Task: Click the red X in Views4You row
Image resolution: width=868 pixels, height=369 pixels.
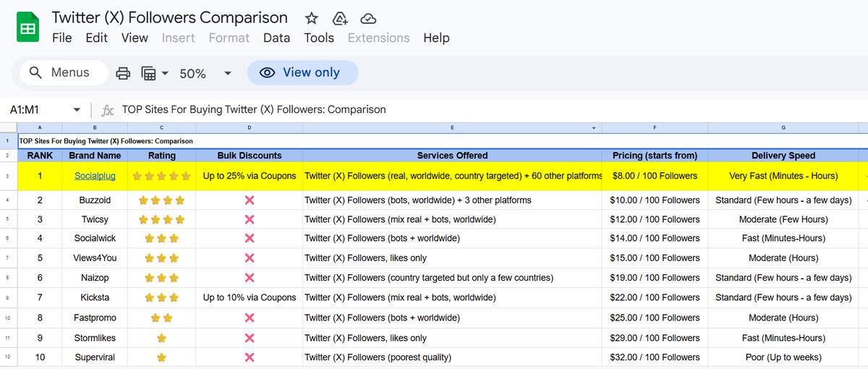Action: [x=250, y=258]
